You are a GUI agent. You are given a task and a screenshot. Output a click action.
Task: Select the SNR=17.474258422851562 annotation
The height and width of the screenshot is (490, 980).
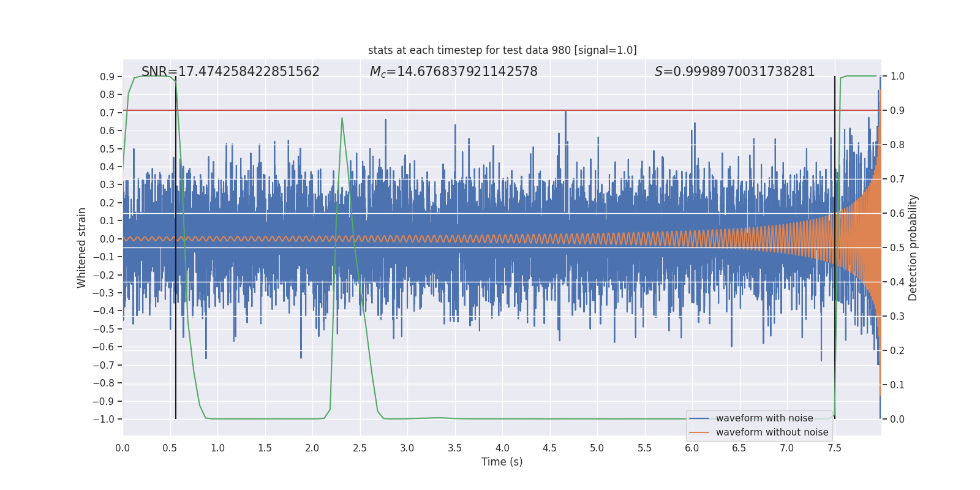click(231, 72)
